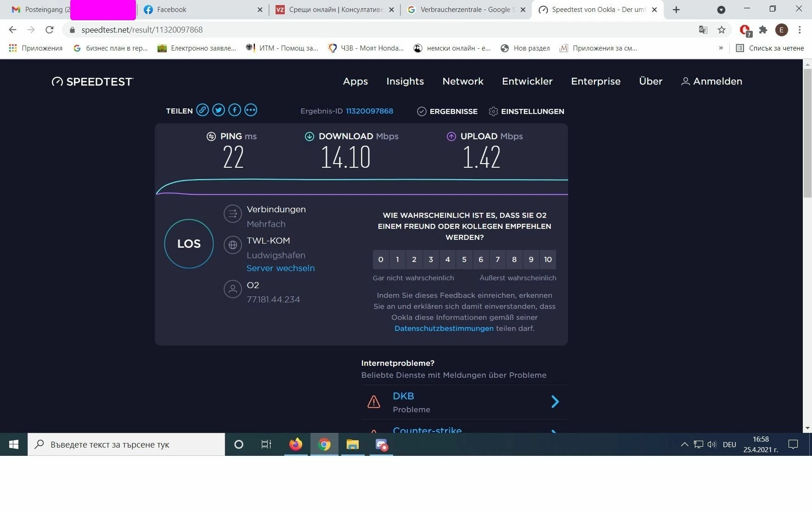
Task: Click the page vertical scrollbar thumb
Action: point(807,133)
